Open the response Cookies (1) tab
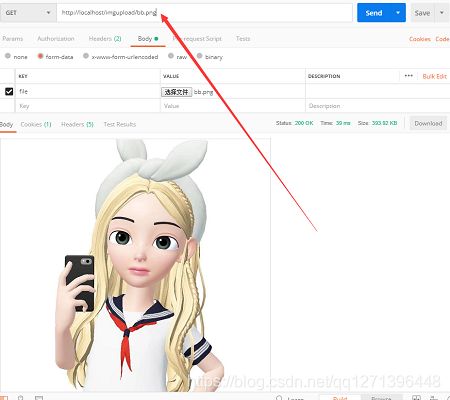The image size is (450, 400). [x=36, y=124]
